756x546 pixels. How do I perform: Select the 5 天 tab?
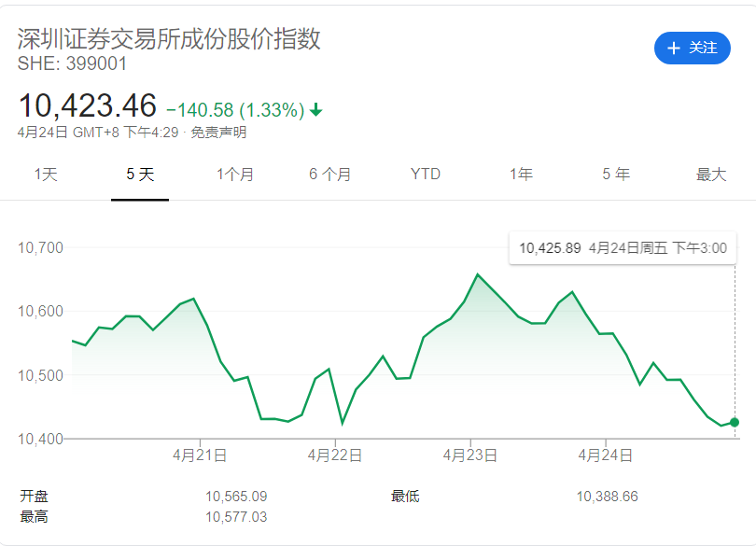tap(140, 175)
